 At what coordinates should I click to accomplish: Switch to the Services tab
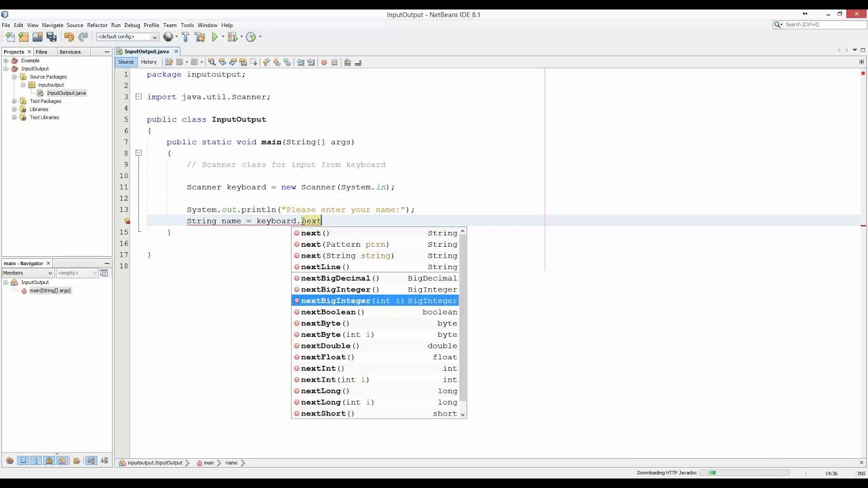pyautogui.click(x=70, y=52)
